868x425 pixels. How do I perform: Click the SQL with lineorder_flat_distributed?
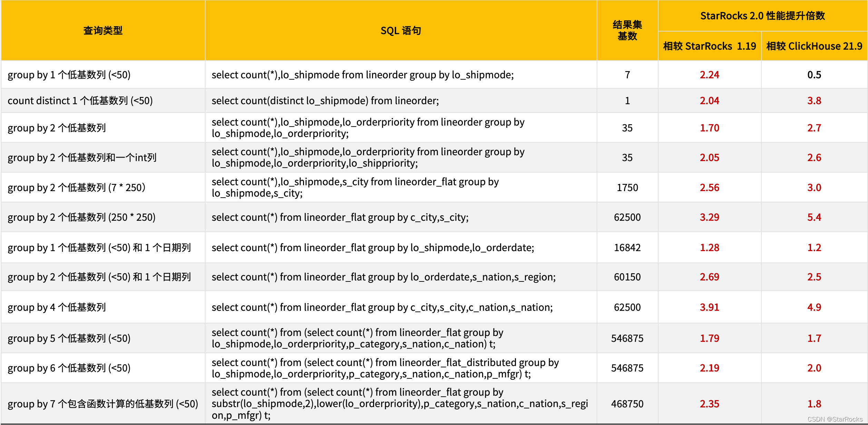click(385, 368)
